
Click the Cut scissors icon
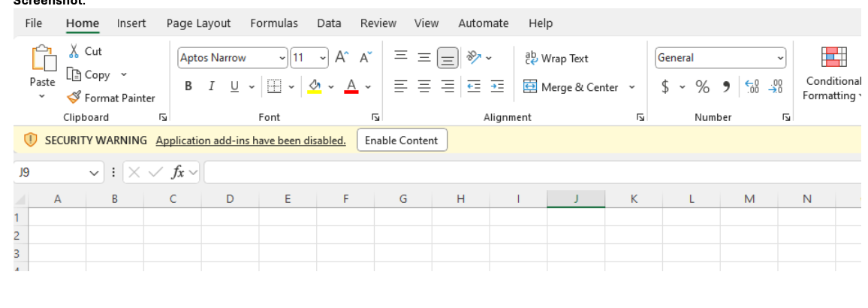click(x=74, y=51)
